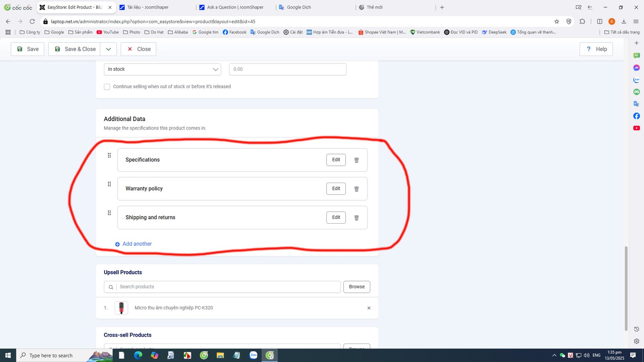Enable continue selling when out of stock
The height and width of the screenshot is (362, 644).
107,87
